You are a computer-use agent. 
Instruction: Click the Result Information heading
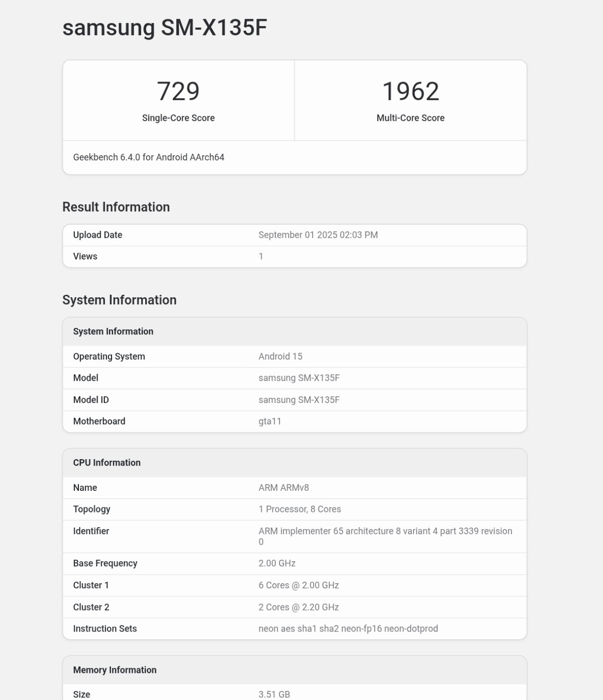coord(116,207)
